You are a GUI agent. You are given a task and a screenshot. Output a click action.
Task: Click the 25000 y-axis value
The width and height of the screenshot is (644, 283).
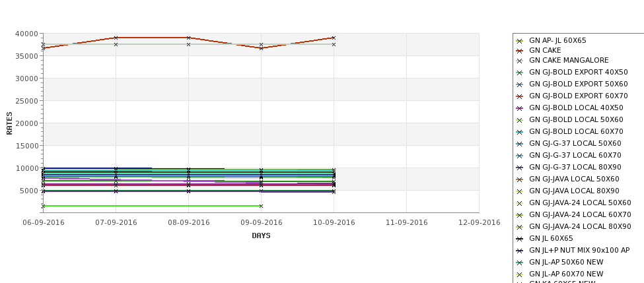point(27,102)
